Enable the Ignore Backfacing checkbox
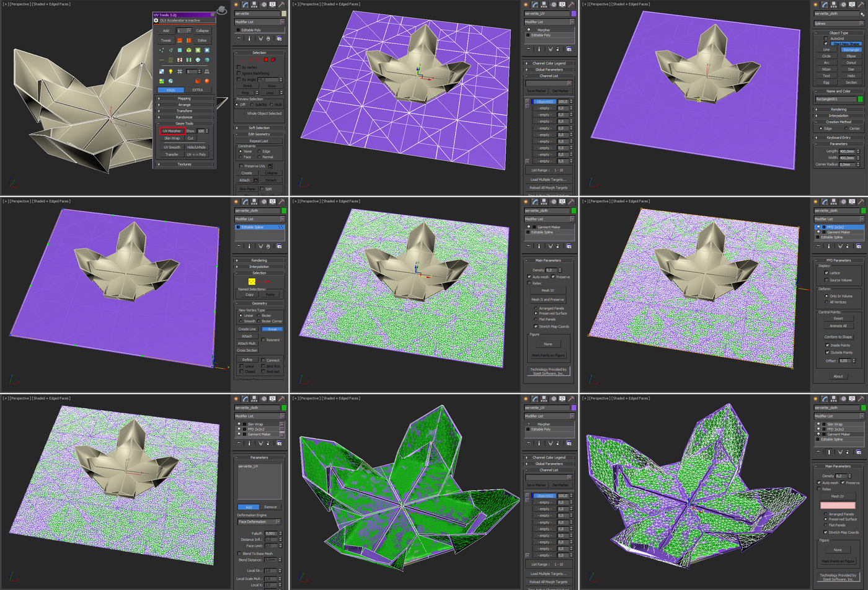 pos(239,73)
